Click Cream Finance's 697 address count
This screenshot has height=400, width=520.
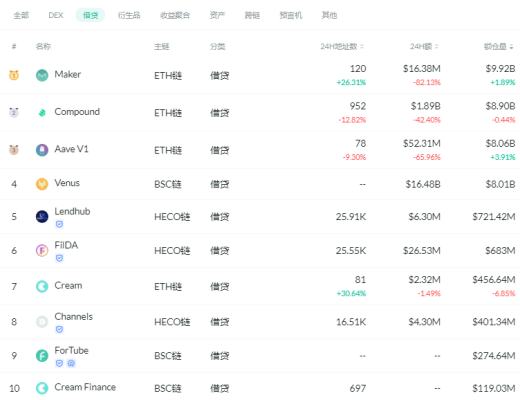[x=358, y=388]
